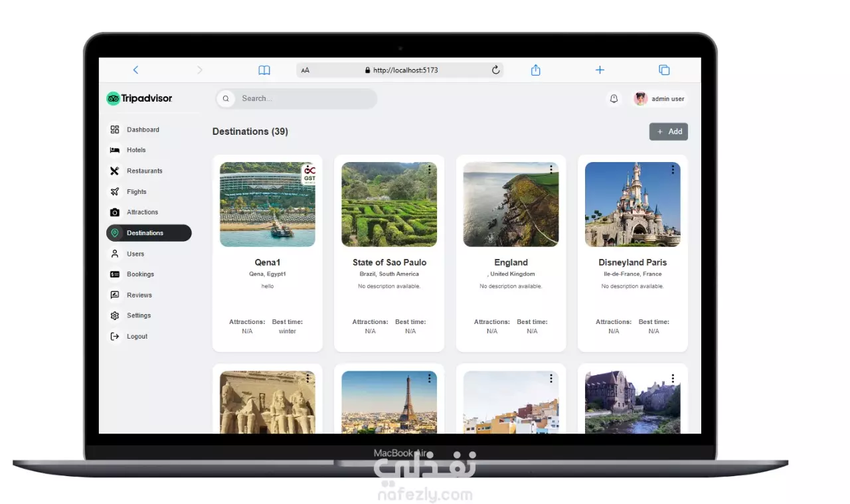
Task: Open Dashboard in the sidebar
Action: point(149,129)
